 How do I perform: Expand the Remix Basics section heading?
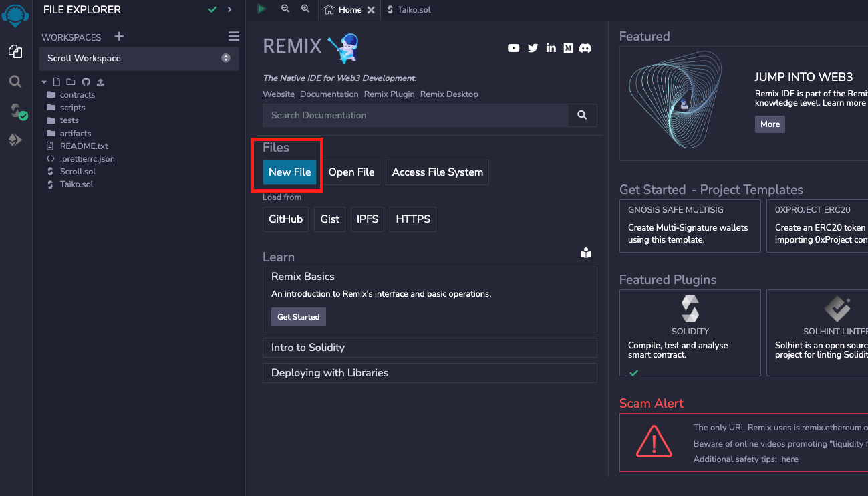pos(303,277)
